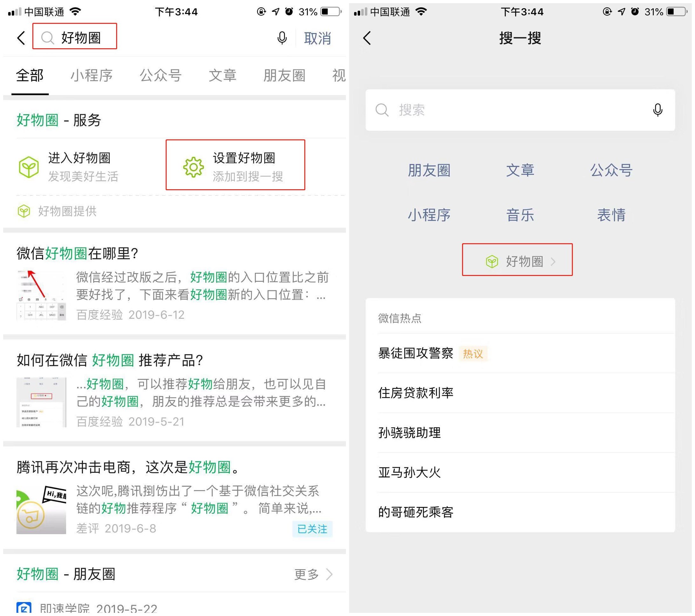Tap the magnifier icon in 搜索 box
This screenshot has height=616, width=695.
pos(382,110)
